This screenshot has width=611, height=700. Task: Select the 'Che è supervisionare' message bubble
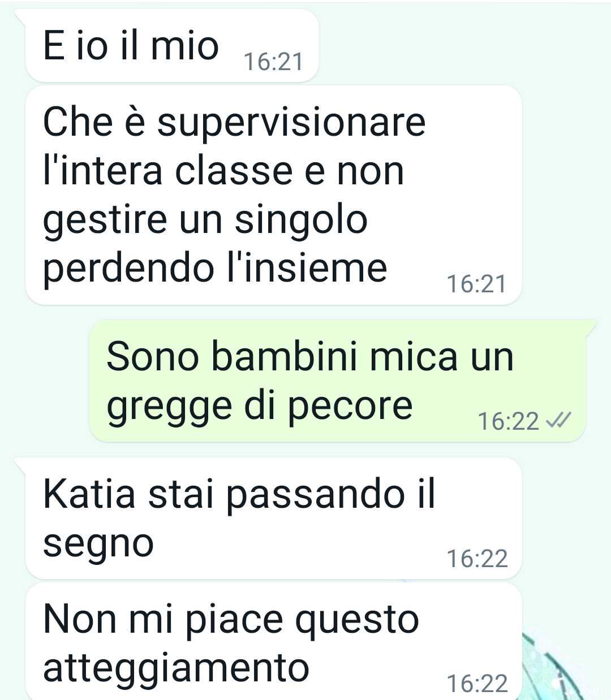pyautogui.click(x=274, y=195)
